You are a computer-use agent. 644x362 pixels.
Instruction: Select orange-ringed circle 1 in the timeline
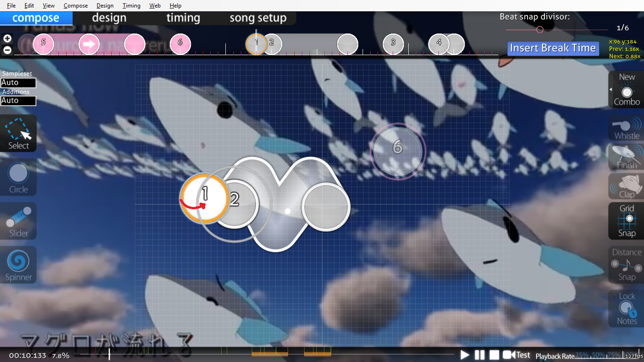(256, 44)
